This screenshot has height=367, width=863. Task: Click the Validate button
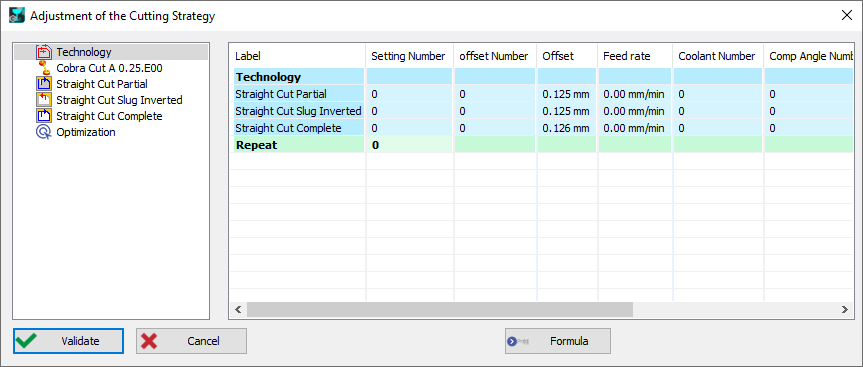point(68,341)
